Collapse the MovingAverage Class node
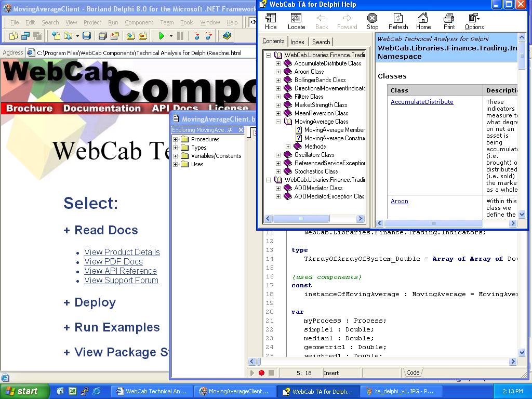The height and width of the screenshot is (399, 532). click(x=278, y=122)
